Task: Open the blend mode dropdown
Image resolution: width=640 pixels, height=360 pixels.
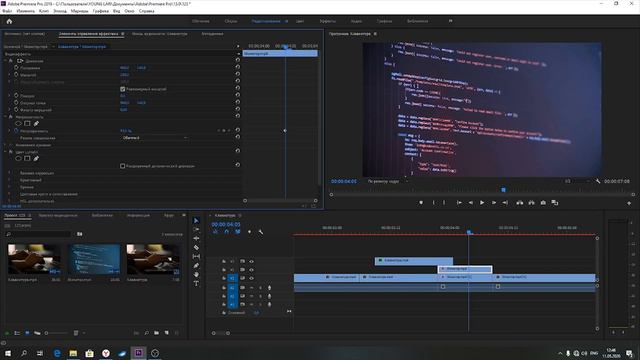Action: (154, 138)
